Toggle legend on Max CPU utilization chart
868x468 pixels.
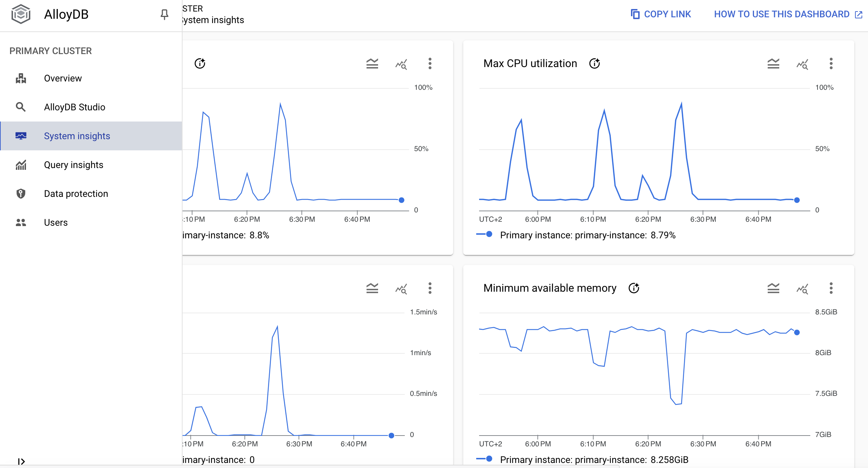[773, 64]
